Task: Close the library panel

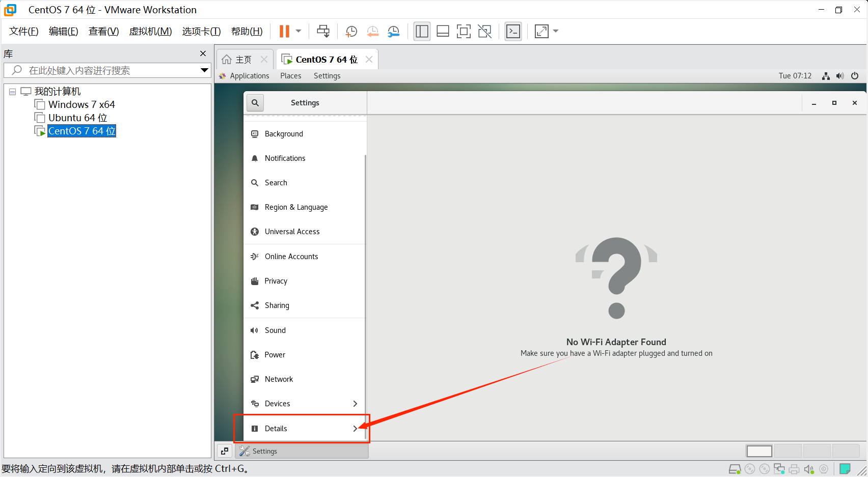Action: point(203,53)
